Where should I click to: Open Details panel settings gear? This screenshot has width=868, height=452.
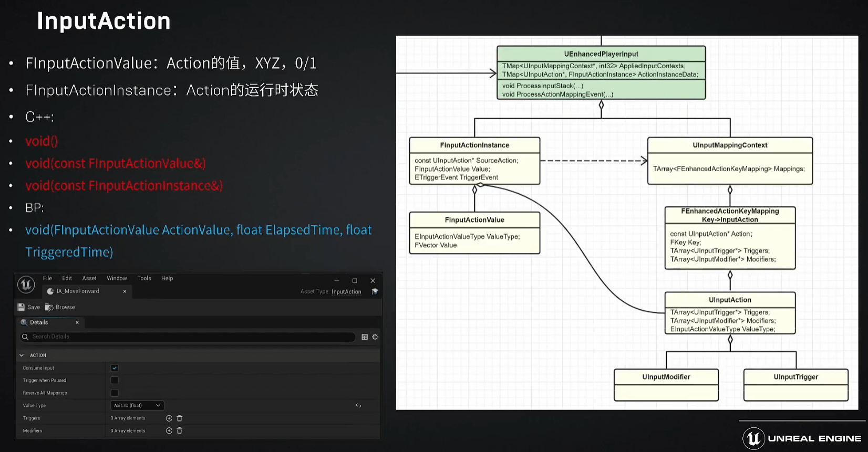click(x=375, y=337)
